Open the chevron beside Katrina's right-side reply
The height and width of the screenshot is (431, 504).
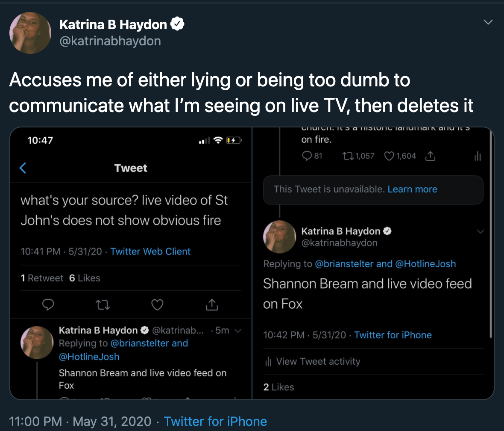pos(481,231)
